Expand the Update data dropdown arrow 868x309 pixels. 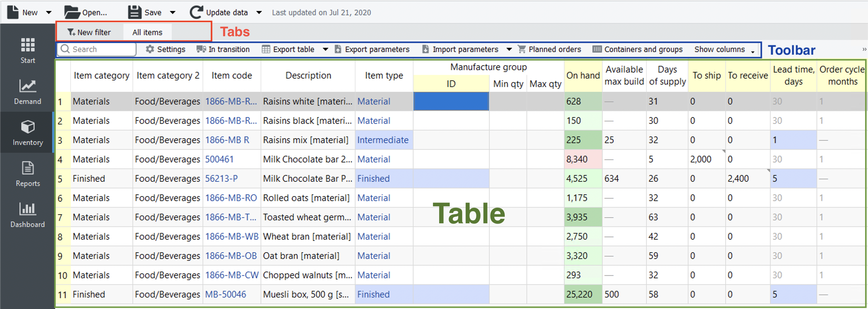coord(259,13)
